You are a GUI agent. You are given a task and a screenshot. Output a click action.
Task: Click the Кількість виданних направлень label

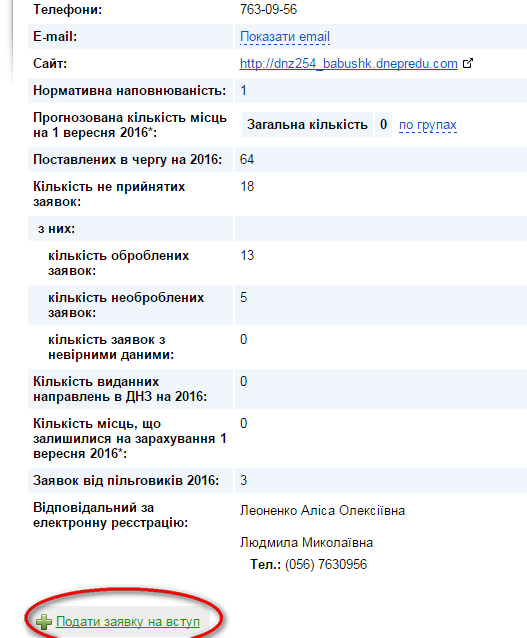click(x=120, y=389)
